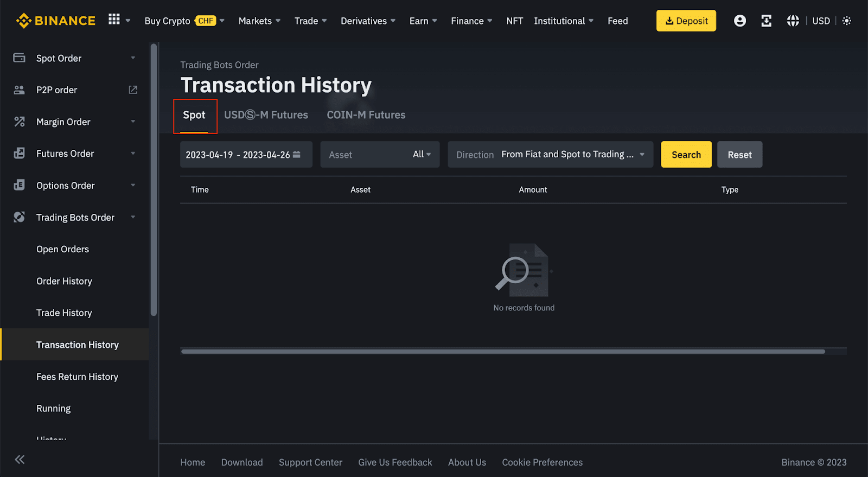Collapse the sidebar with double chevron
The width and height of the screenshot is (868, 477).
20,460
